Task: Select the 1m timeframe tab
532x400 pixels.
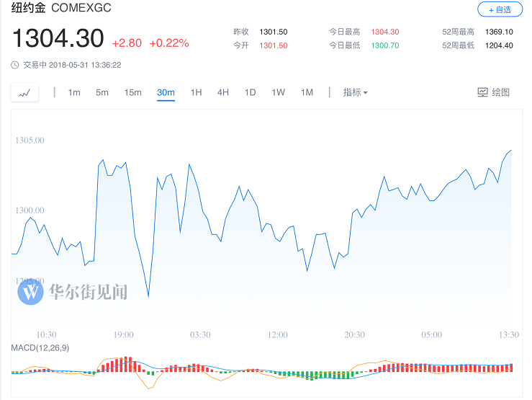Action: pyautogui.click(x=74, y=92)
